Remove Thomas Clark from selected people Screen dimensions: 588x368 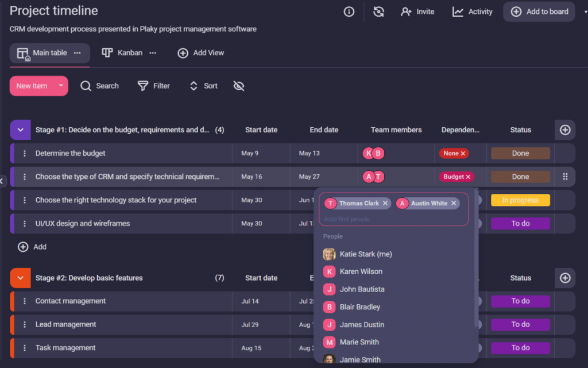click(x=385, y=203)
